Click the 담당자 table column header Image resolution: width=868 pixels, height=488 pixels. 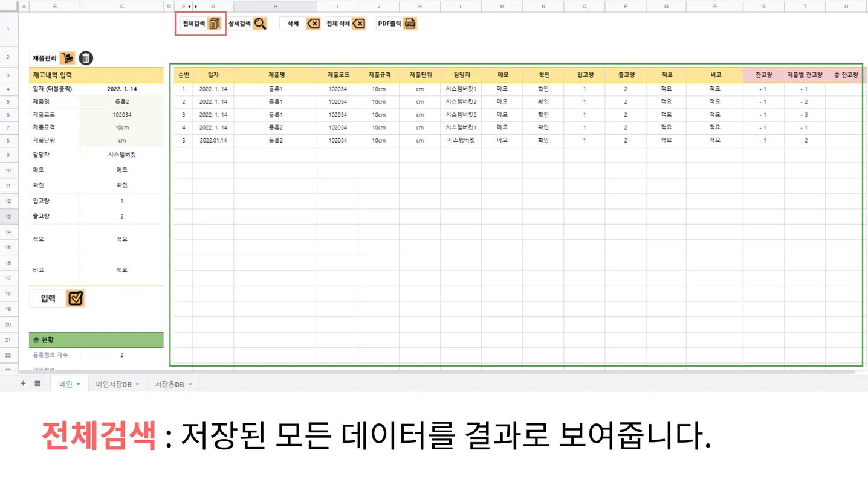tap(461, 75)
